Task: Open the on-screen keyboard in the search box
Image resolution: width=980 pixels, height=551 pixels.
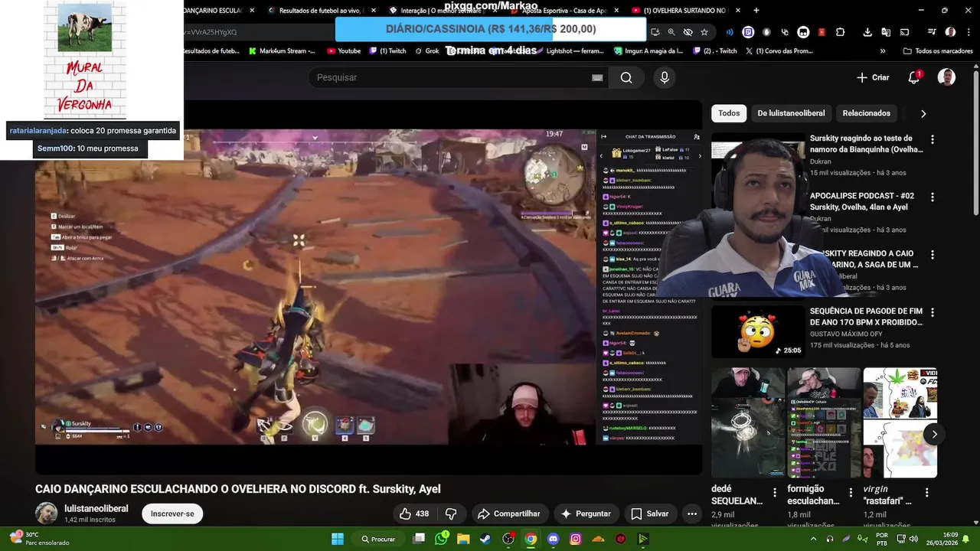Action: pyautogui.click(x=597, y=77)
